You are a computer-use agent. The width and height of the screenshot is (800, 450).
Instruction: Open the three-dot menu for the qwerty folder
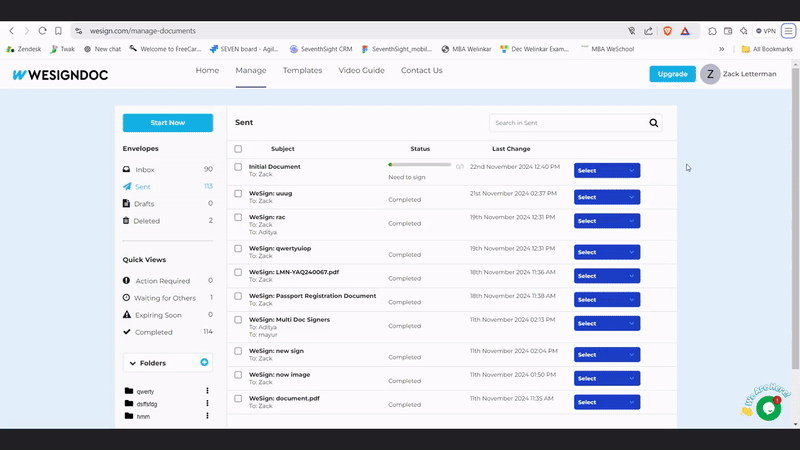pos(207,391)
